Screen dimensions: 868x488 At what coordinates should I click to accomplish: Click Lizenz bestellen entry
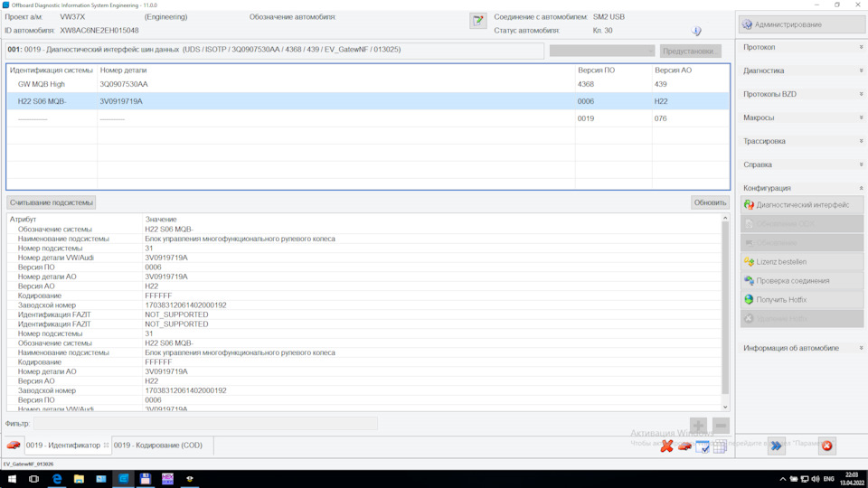[802, 262]
